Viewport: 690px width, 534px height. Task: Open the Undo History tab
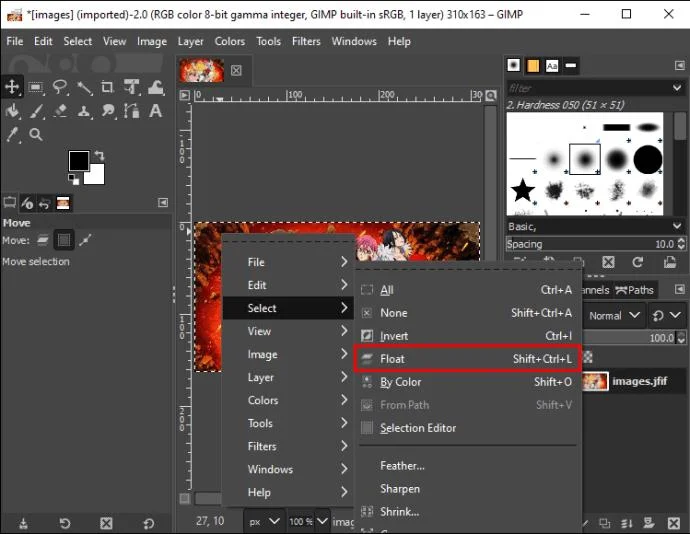coord(44,203)
